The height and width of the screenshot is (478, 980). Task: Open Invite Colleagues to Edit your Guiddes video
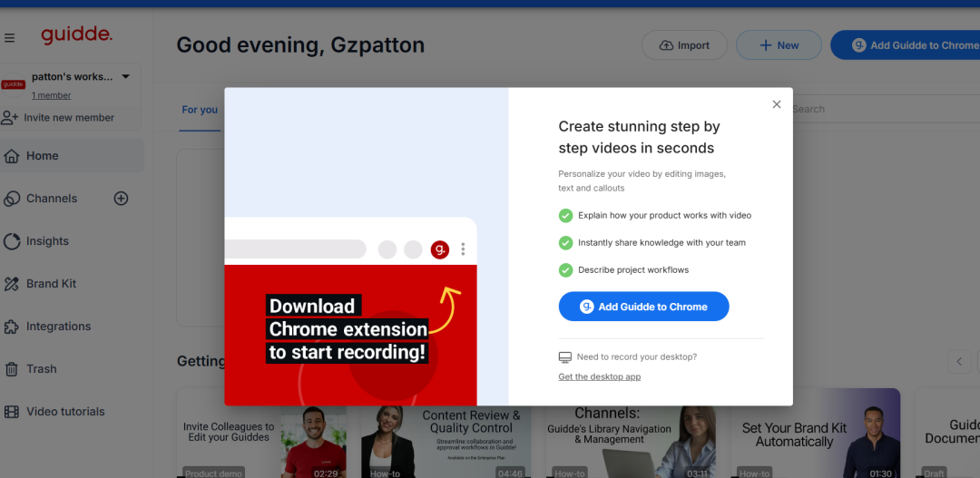tap(261, 433)
